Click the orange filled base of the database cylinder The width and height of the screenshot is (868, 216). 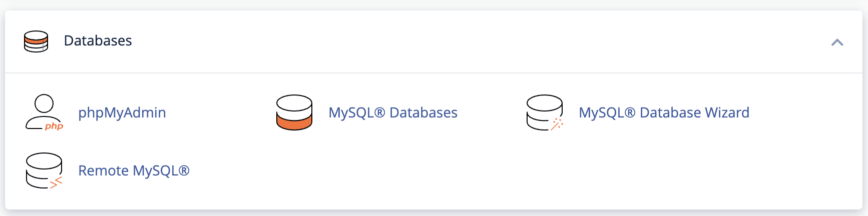pyautogui.click(x=294, y=122)
